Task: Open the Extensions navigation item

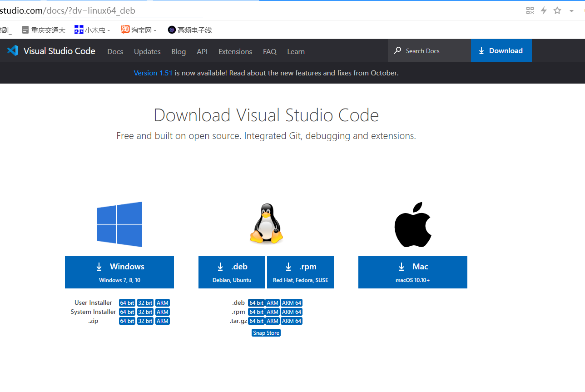Action: tap(235, 51)
